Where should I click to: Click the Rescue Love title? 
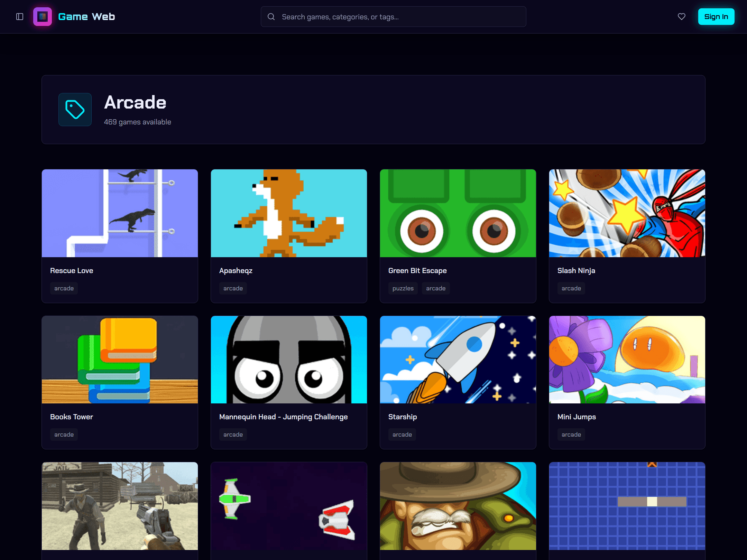[72, 271]
